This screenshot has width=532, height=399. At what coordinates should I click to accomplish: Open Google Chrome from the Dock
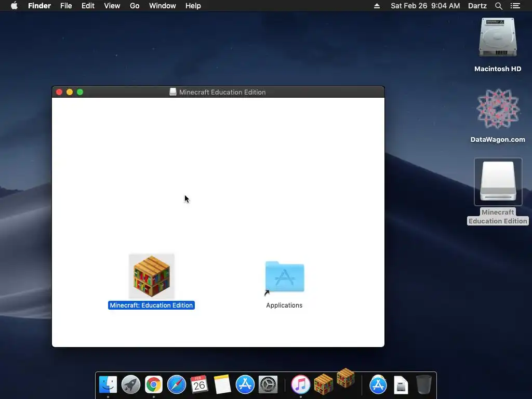click(x=154, y=385)
